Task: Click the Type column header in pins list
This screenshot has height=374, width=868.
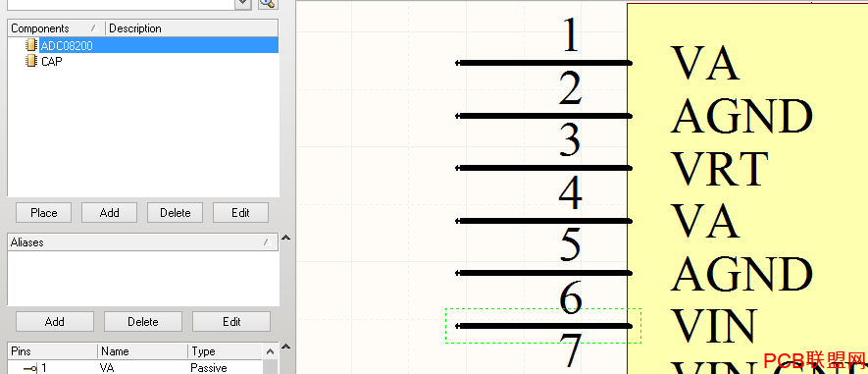Action: tap(226, 351)
